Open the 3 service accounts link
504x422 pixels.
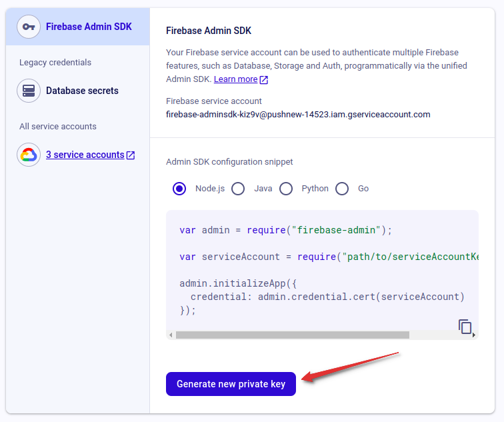tap(85, 155)
